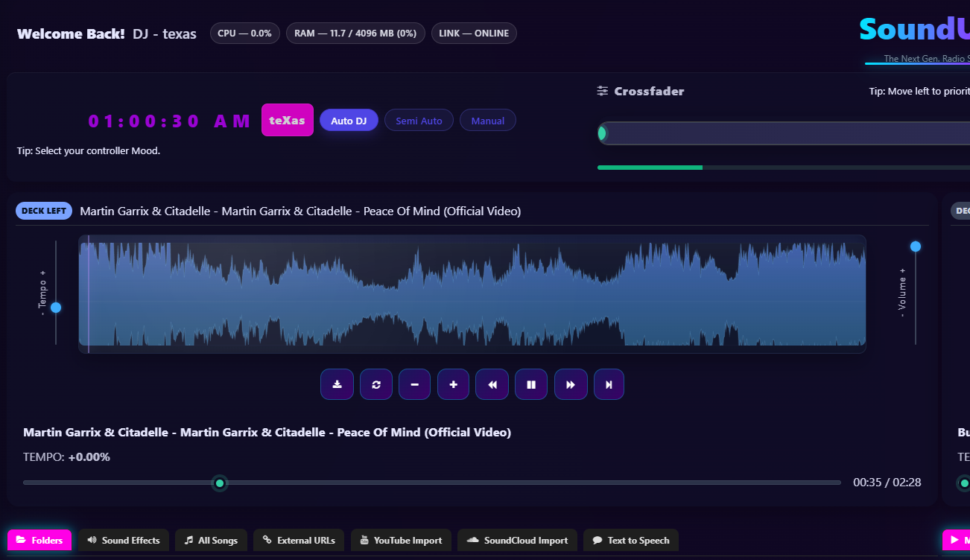Click the Crossfader sliders icon
The image size is (970, 560).
pos(603,91)
